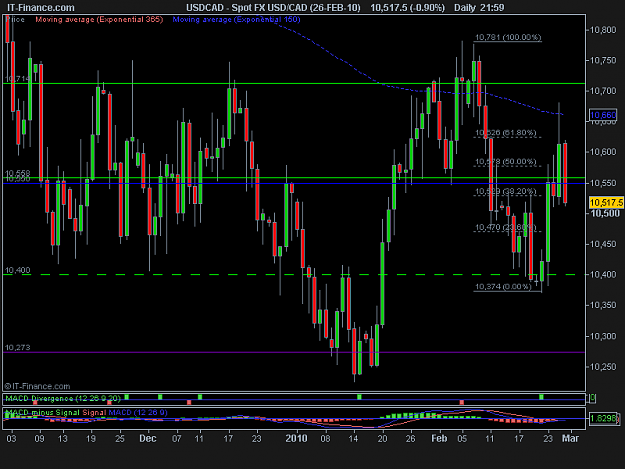Click the 10,578 (50.00%) Fibonacci label
Image resolution: width=625 pixels, height=469 pixels.
(x=505, y=161)
